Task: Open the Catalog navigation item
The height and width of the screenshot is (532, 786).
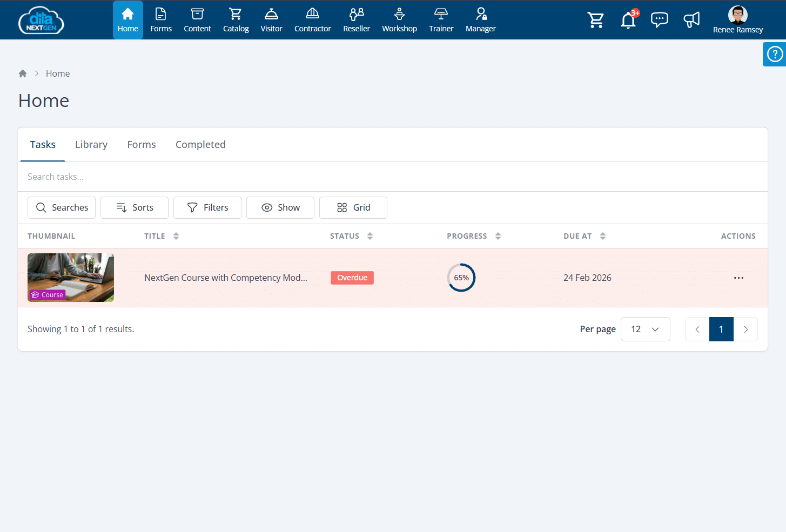Action: (236, 20)
